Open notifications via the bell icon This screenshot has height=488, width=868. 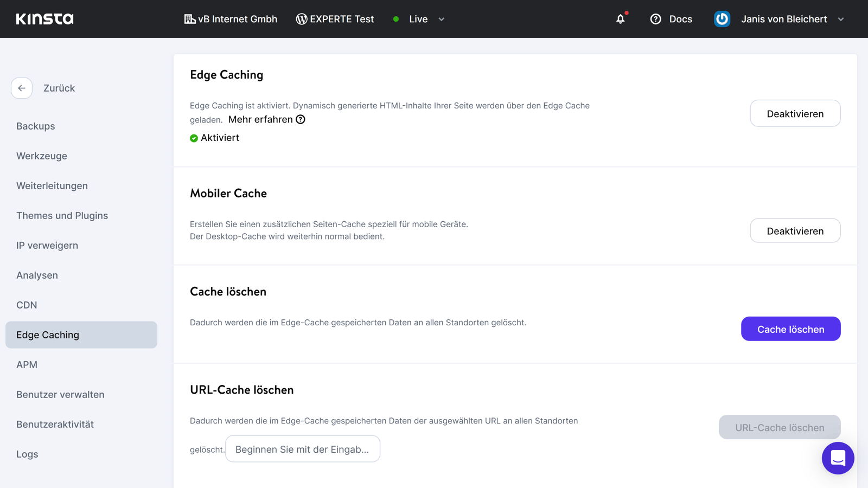(x=621, y=19)
